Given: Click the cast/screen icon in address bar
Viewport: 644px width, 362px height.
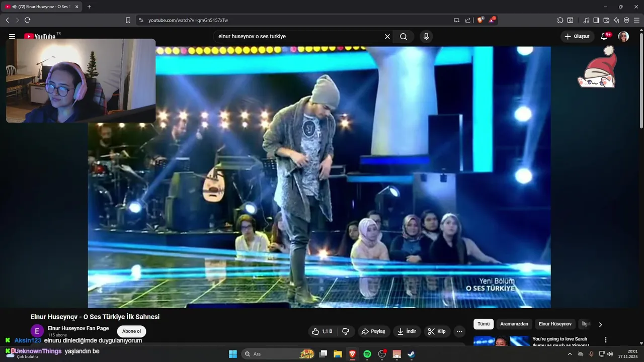Looking at the screenshot, I should coord(456,20).
